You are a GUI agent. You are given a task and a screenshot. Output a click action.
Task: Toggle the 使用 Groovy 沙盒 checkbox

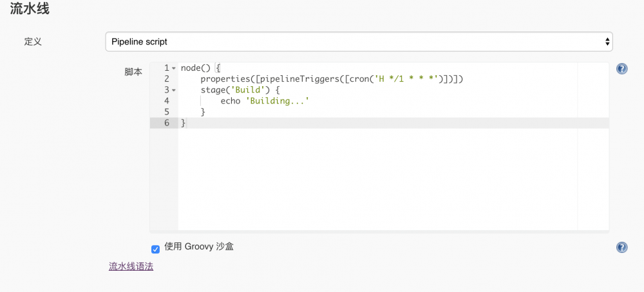tap(155, 248)
